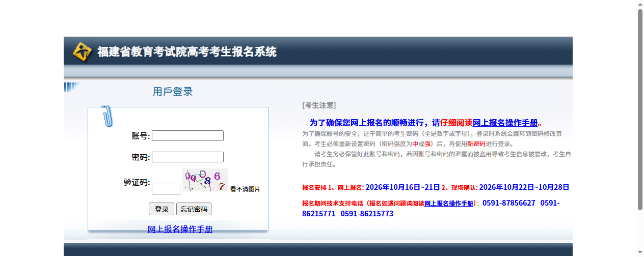This screenshot has height=257, width=644.
Task: Open 网上报名操作手册 link in tech support line
Action: coord(449,204)
